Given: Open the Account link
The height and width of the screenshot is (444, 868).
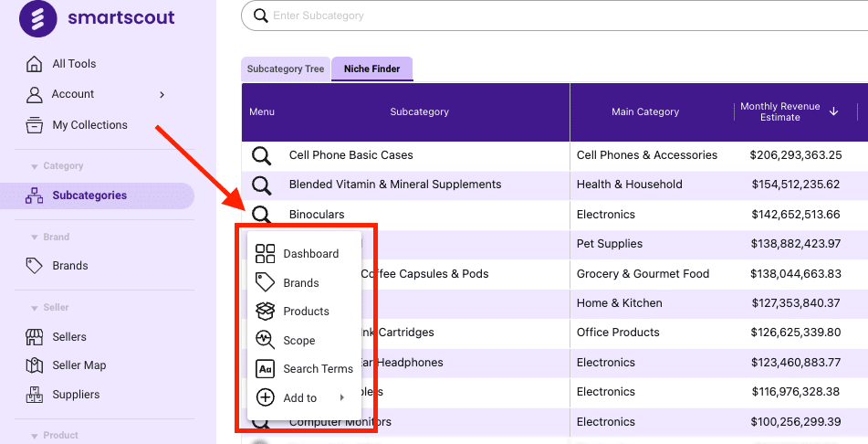Looking at the screenshot, I should point(72,94).
